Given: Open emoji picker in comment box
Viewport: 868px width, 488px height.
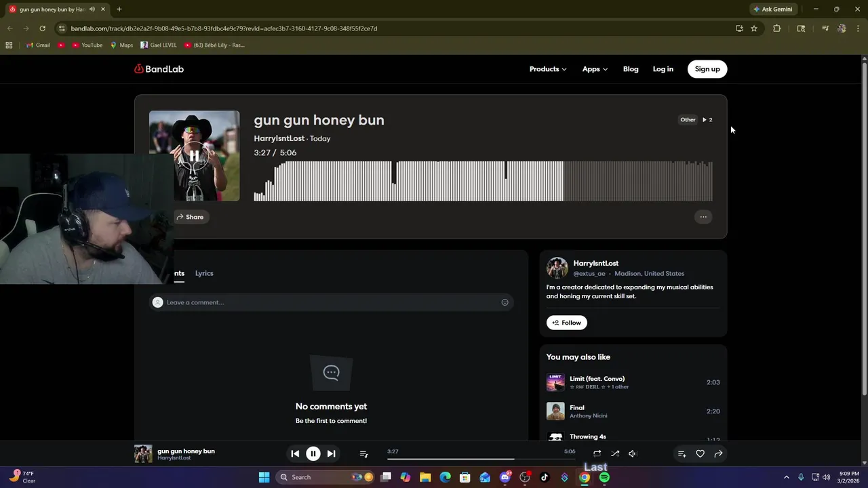Looking at the screenshot, I should (x=505, y=302).
